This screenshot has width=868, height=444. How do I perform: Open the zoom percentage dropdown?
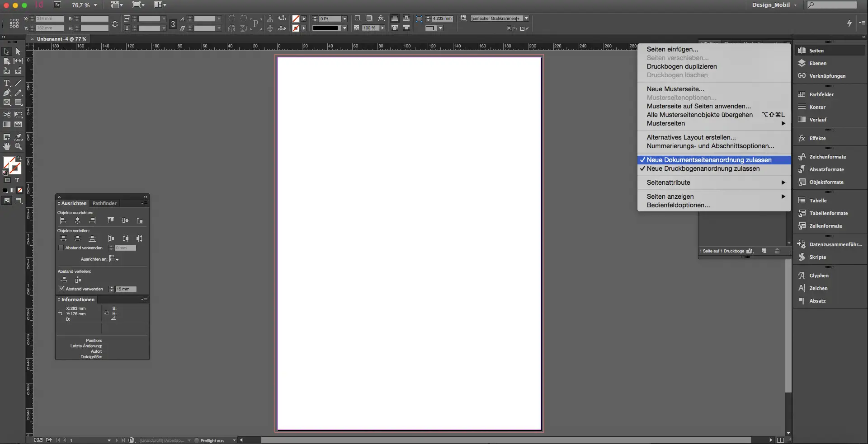[96, 5]
